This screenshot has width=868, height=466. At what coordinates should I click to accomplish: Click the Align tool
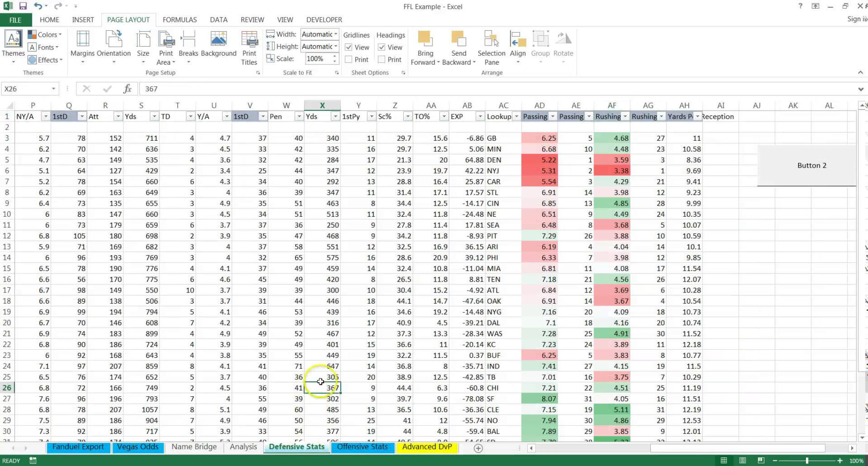518,46
